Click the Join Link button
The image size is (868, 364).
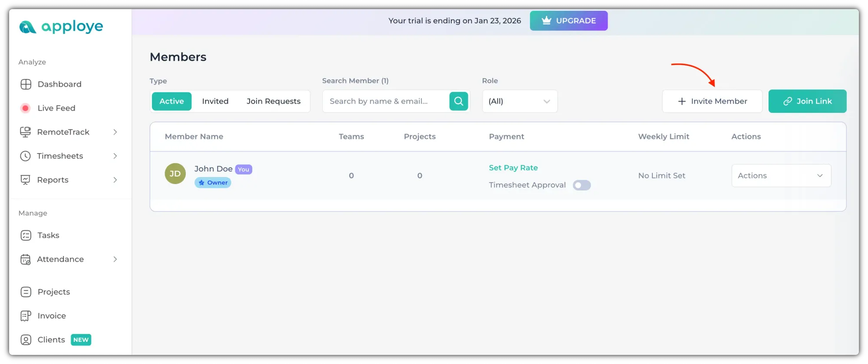[x=807, y=101]
